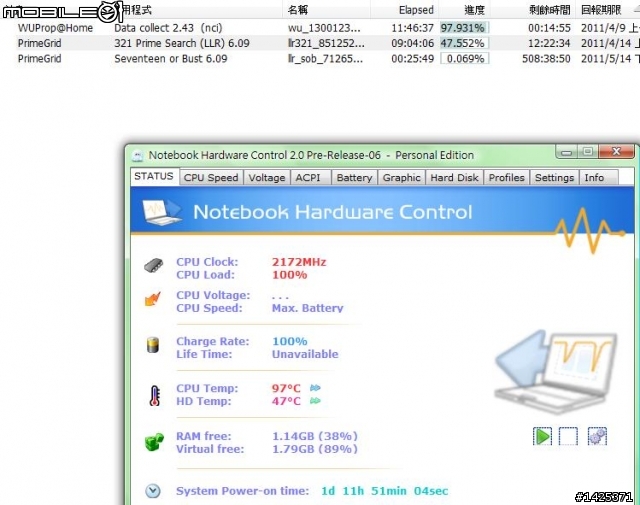This screenshot has height=505, width=640.
Task: Click the 2172MHz CPU Clock value
Action: coord(299,262)
